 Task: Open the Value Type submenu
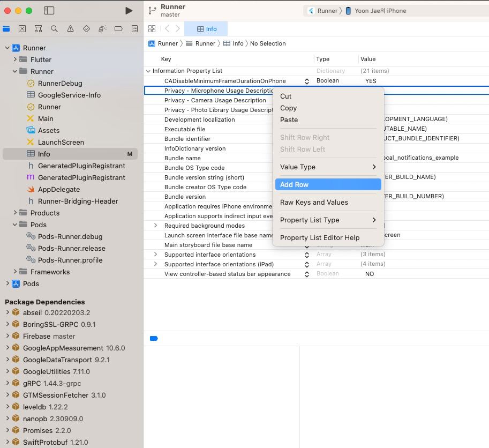(328, 167)
